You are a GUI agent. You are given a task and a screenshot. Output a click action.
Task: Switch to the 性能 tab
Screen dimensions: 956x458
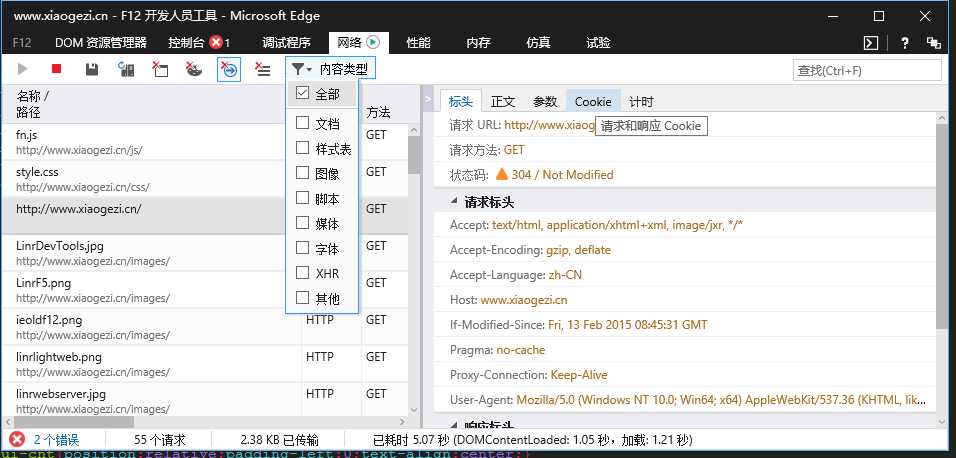[x=418, y=43]
